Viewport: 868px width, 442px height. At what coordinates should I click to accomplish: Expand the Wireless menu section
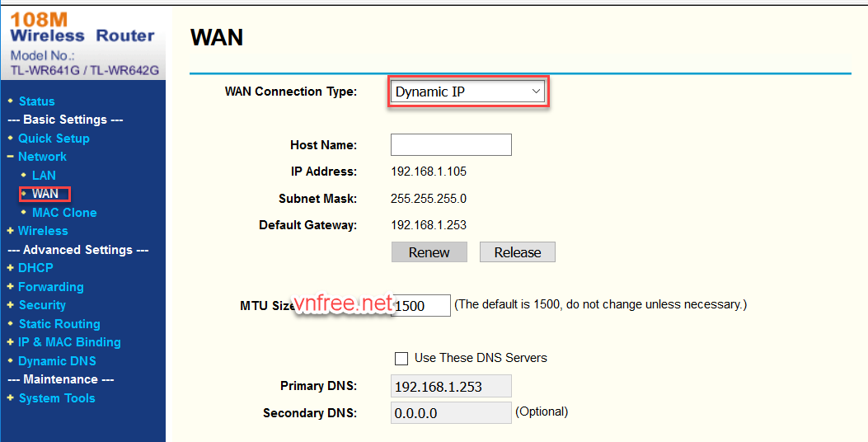point(43,231)
